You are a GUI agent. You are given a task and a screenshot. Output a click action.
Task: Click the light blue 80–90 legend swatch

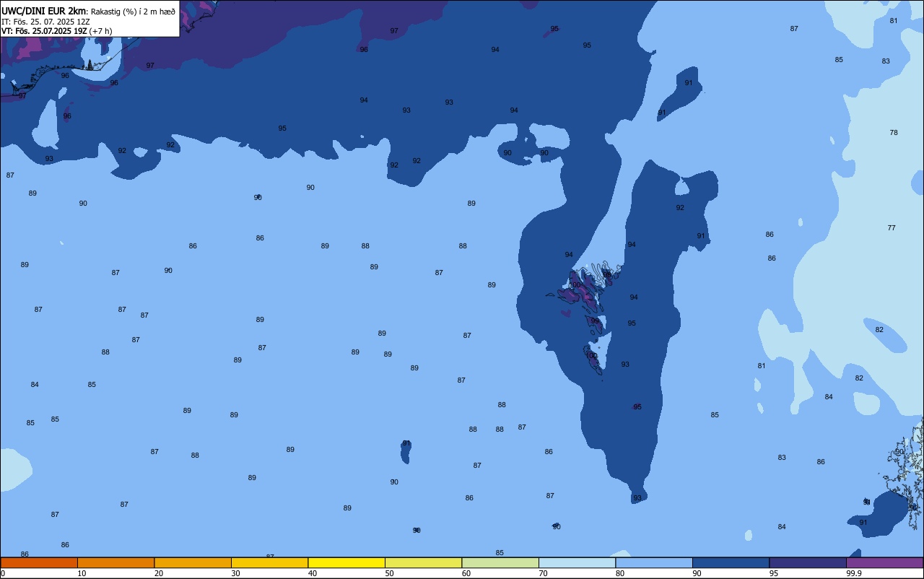(x=654, y=562)
